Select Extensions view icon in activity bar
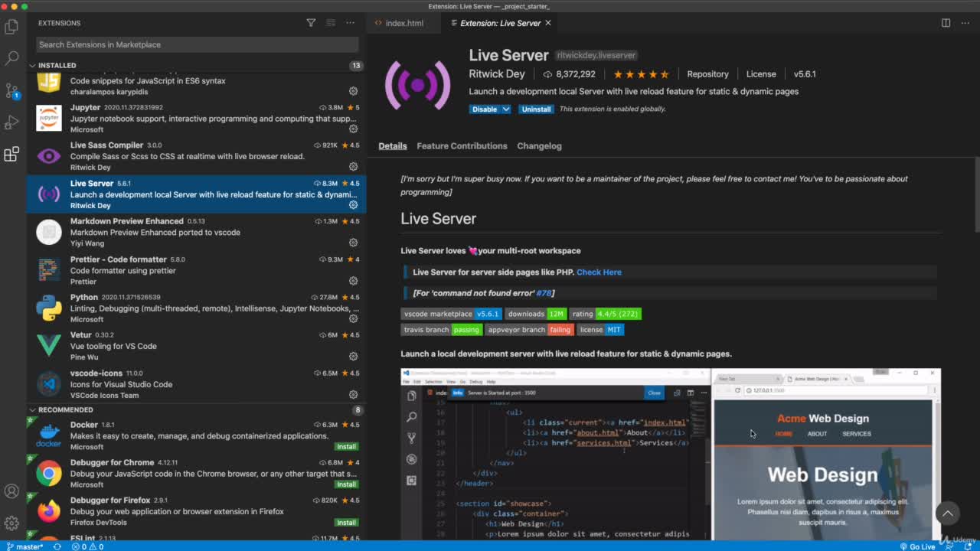 [11, 155]
